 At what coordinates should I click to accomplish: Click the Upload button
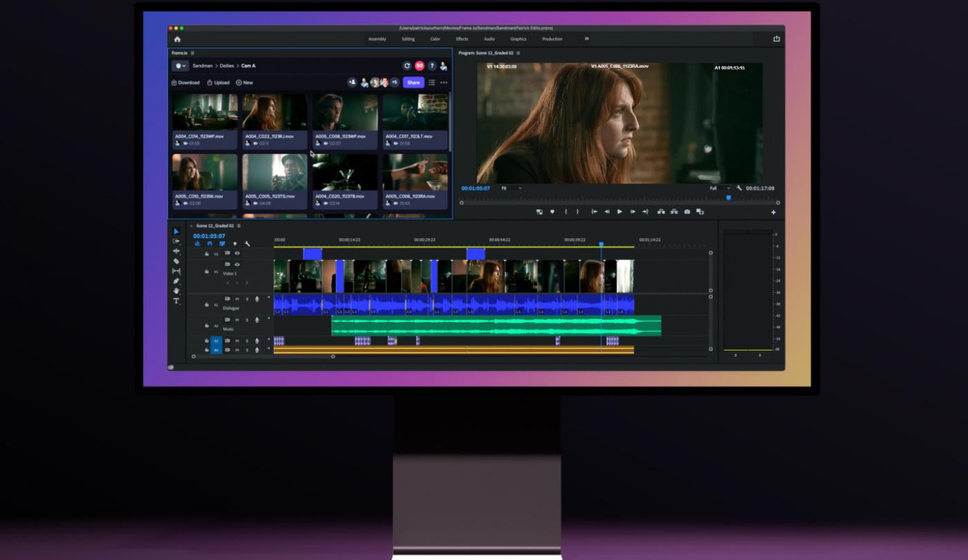click(x=218, y=83)
